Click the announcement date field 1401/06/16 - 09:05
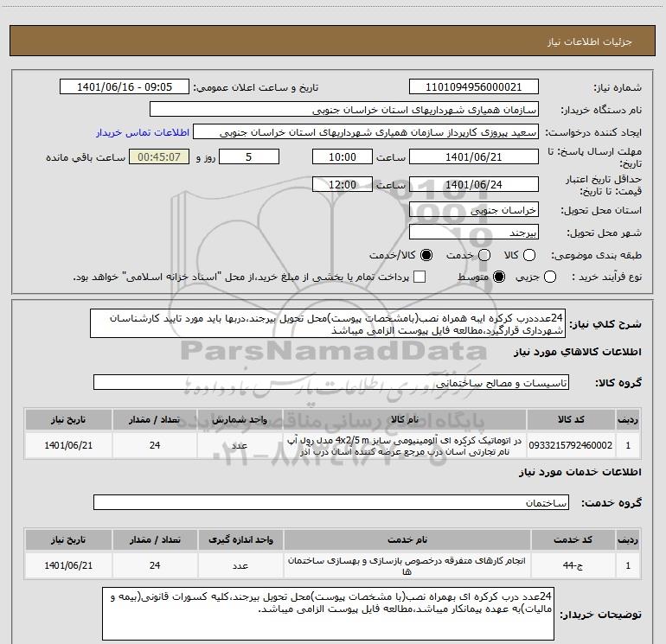The image size is (666, 644). [x=125, y=87]
